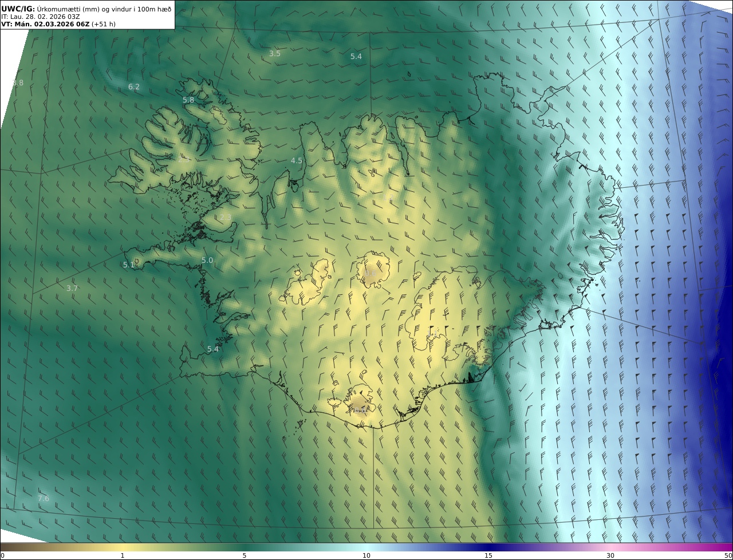Click the (+51 h) forecast offset text
This screenshot has height=560, width=733.
pos(104,24)
